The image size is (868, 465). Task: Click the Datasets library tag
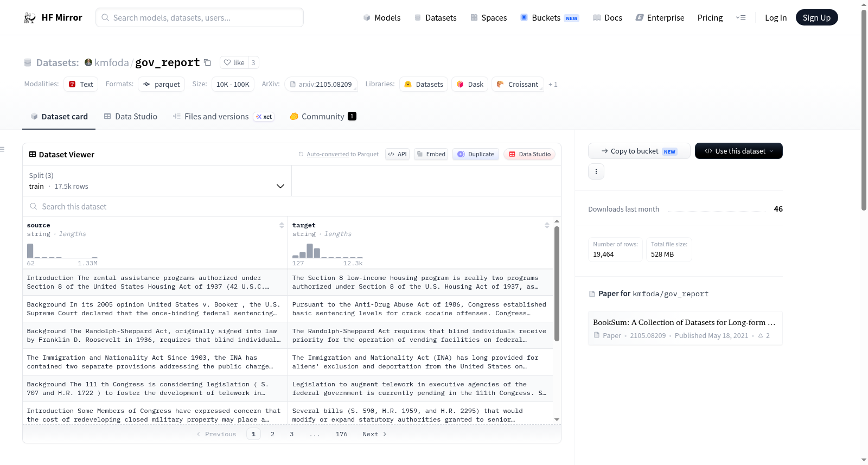424,84
